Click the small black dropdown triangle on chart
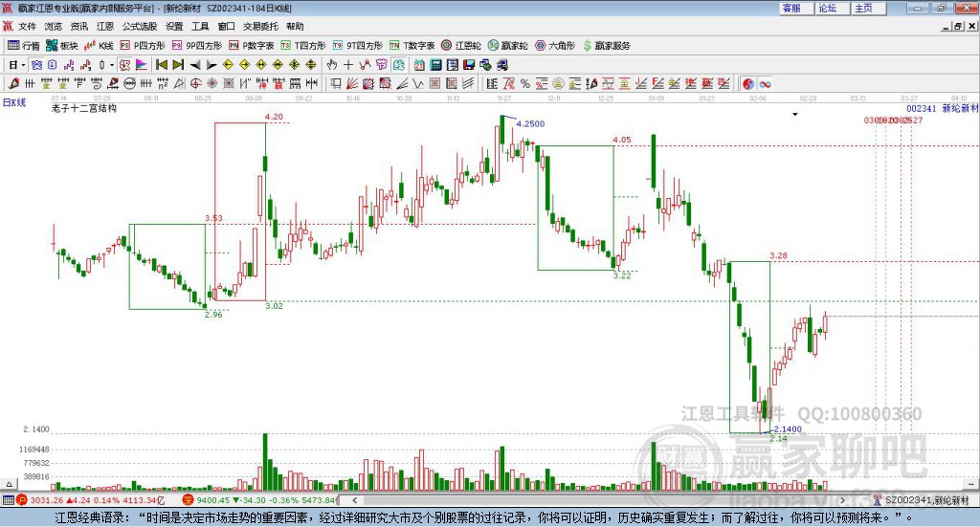Viewport: 980px width, 527px height. point(795,114)
